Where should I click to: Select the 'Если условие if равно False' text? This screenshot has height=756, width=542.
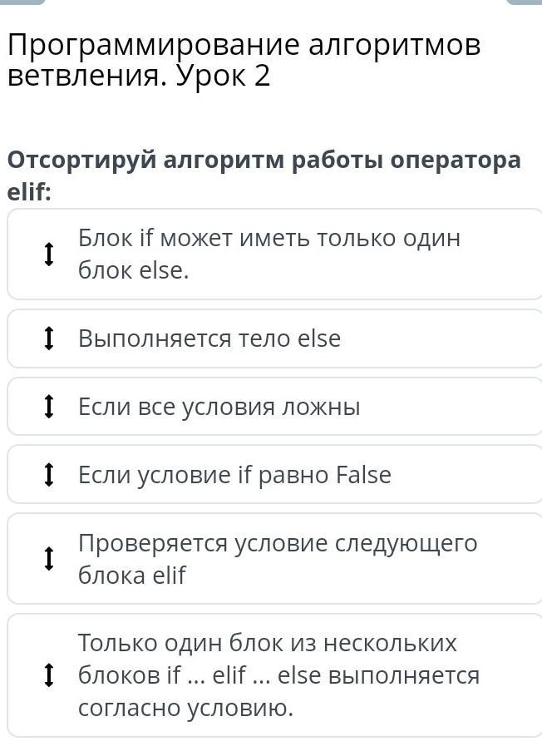pyautogui.click(x=234, y=475)
